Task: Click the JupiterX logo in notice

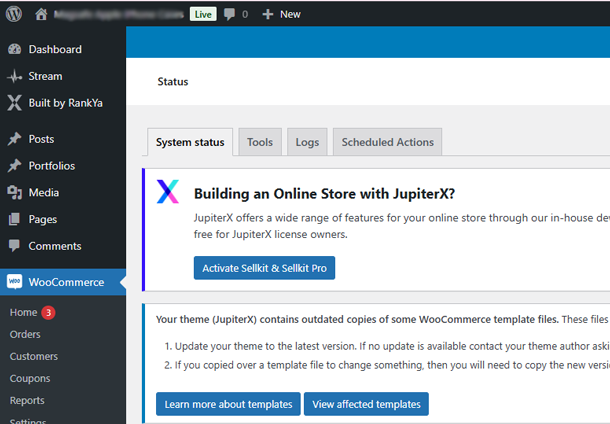Action: point(168,191)
